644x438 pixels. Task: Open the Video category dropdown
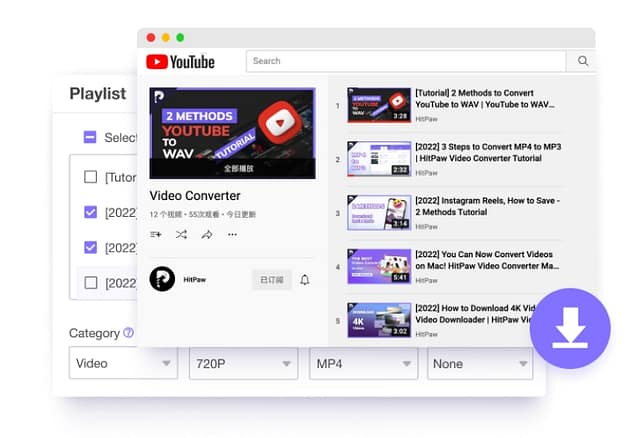(x=123, y=363)
